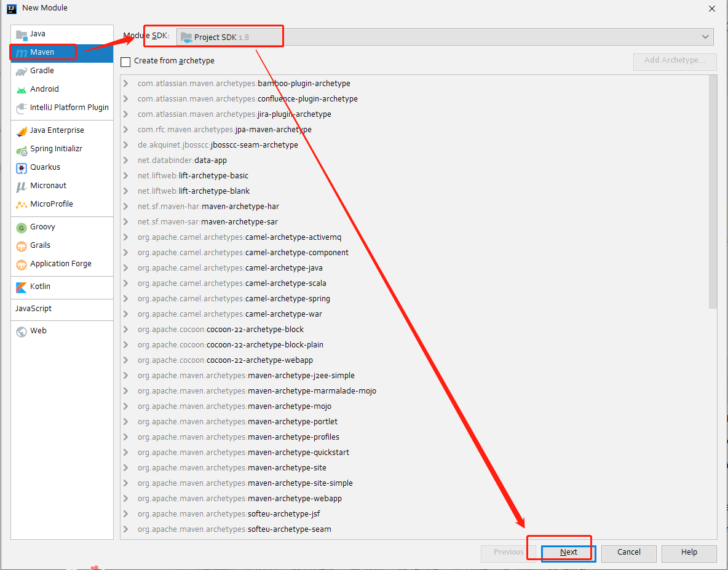Select the Maven module type label
728x570 pixels.
[42, 52]
